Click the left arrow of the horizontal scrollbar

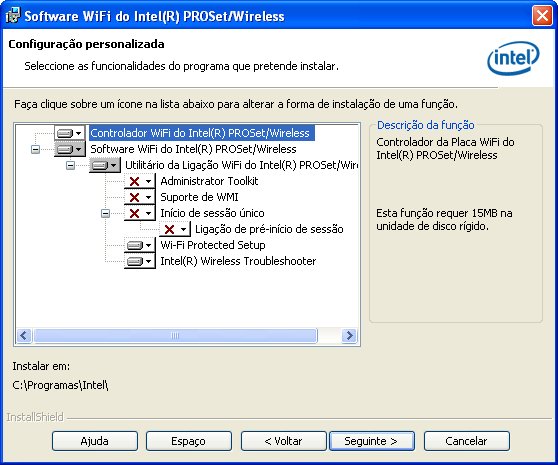coord(24,335)
